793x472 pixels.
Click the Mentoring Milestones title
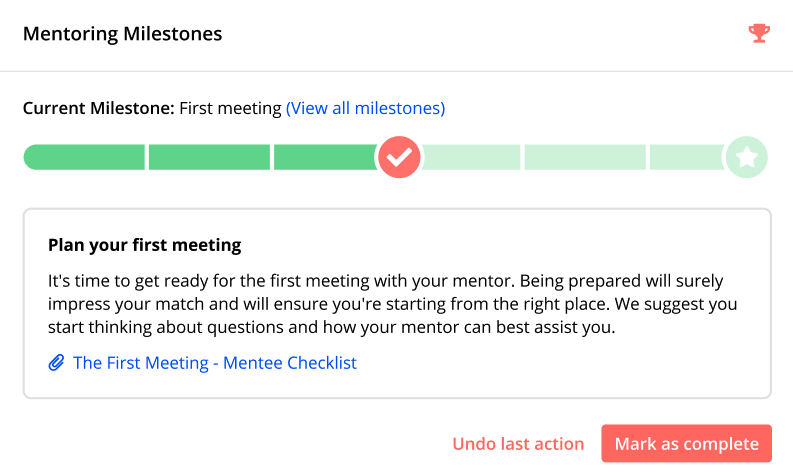[x=122, y=34]
